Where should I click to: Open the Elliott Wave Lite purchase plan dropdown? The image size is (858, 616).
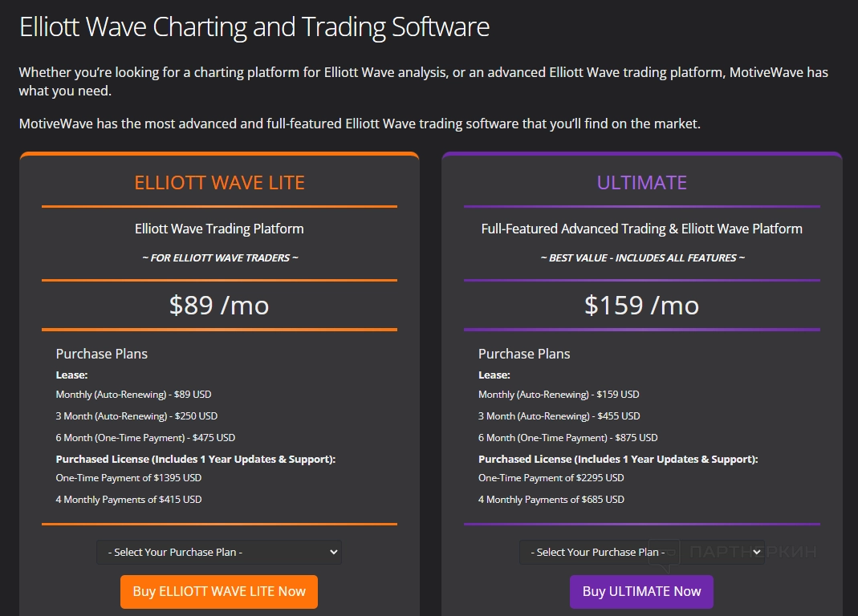click(218, 552)
